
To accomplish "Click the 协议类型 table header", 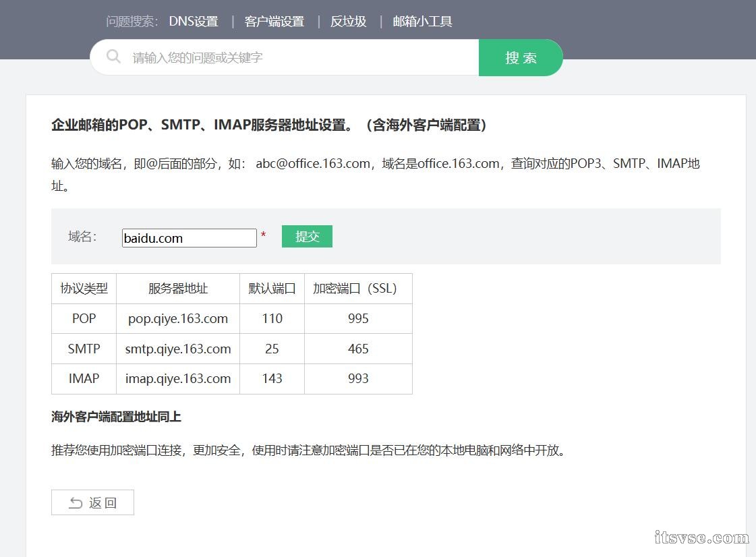I will coord(83,288).
